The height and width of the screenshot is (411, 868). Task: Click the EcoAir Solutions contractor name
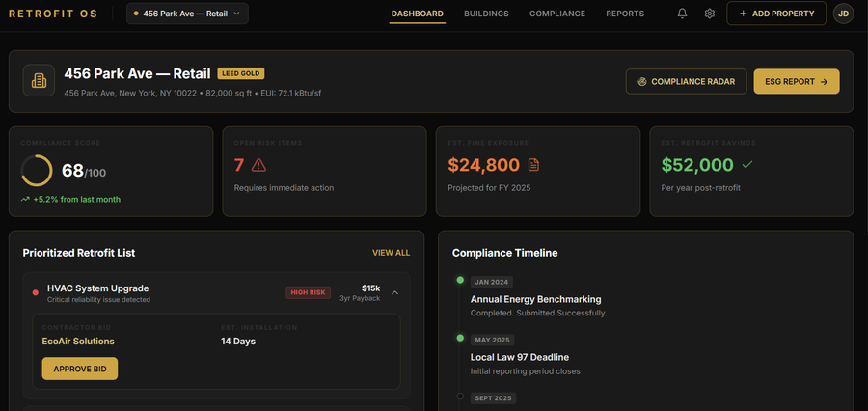click(78, 342)
